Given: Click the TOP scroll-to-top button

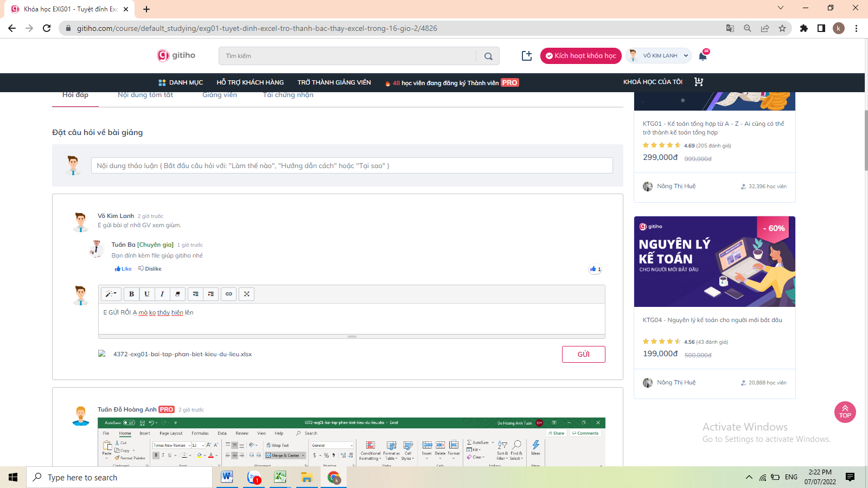Looking at the screenshot, I should (845, 412).
